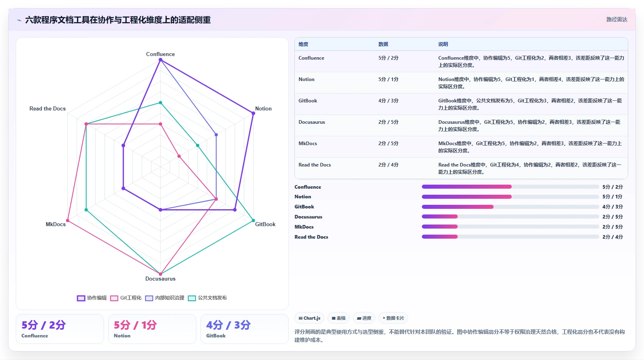Click the 说明 column header
The image size is (644, 360).
click(443, 44)
